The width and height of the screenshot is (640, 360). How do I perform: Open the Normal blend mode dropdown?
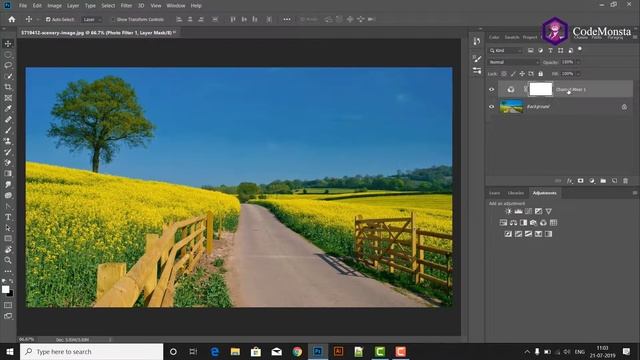pos(513,62)
